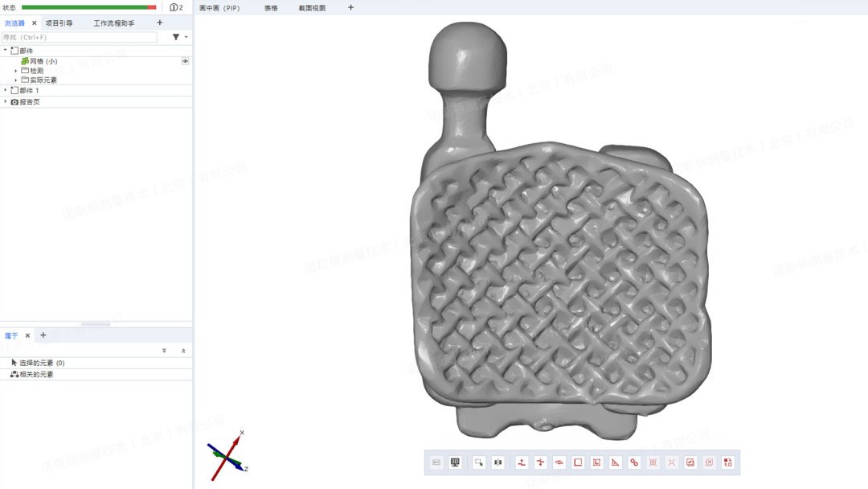This screenshot has height=489, width=868.
Task: Toggle visibility eye for 网格 (小)
Action: [x=186, y=61]
